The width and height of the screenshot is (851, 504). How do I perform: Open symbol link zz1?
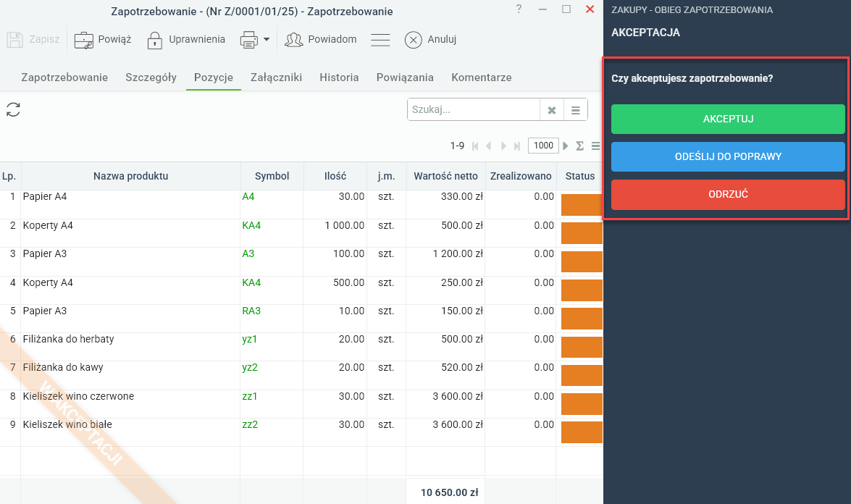tap(250, 397)
